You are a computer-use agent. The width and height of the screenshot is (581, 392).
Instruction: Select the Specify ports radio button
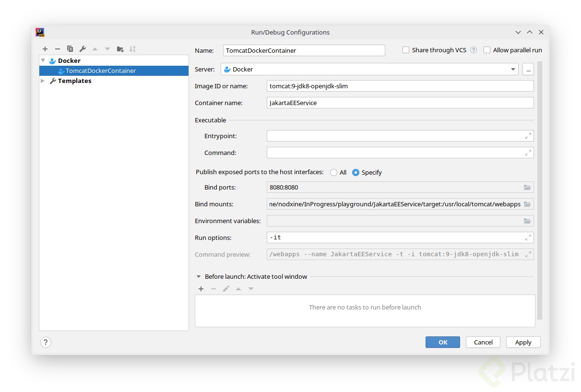356,173
